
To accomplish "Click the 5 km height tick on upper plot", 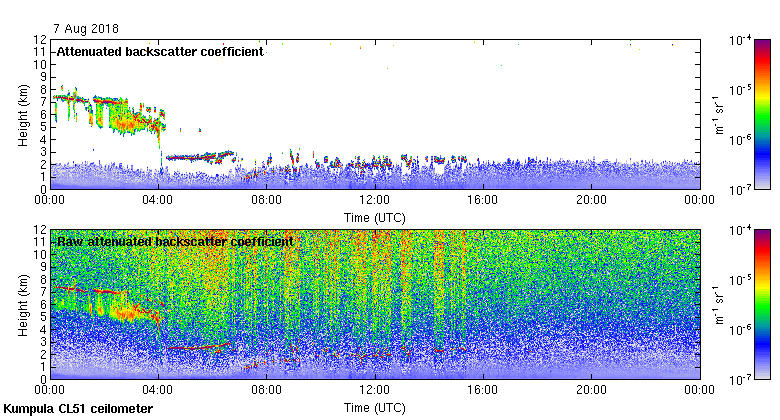I will (x=43, y=127).
